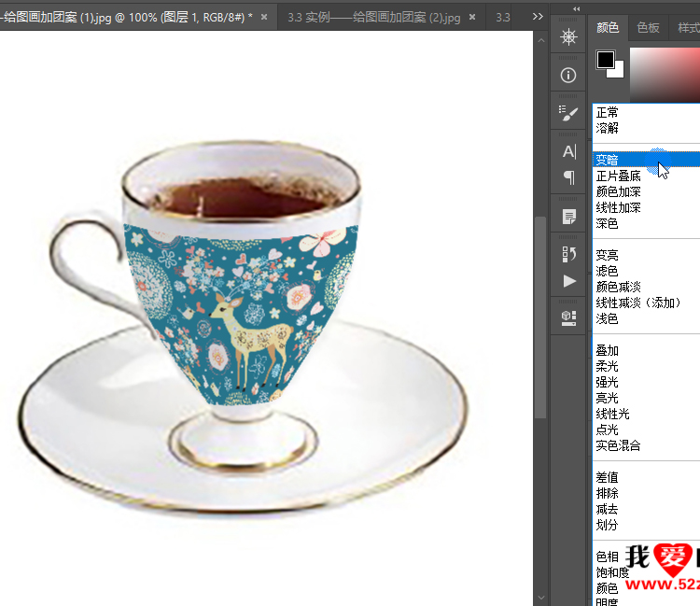
Task: Open the Notes panel icon
Action: coord(568,217)
